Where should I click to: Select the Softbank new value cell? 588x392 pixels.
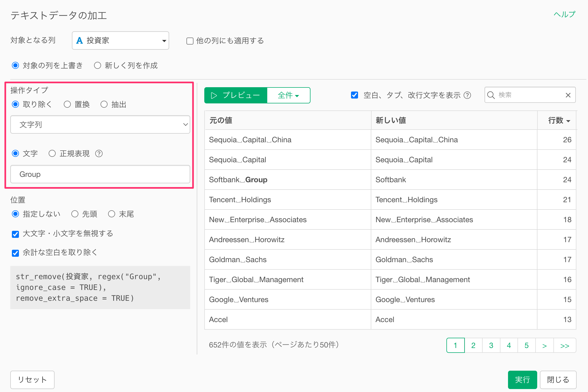(454, 180)
